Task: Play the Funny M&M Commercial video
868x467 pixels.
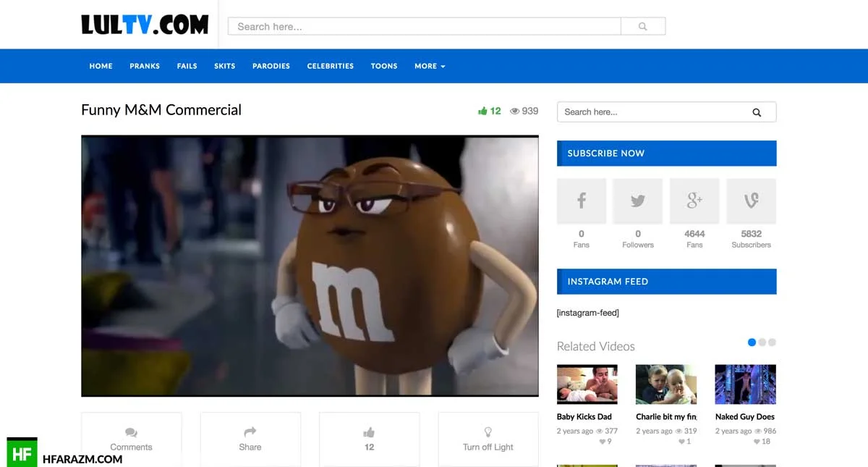Action: (310, 266)
